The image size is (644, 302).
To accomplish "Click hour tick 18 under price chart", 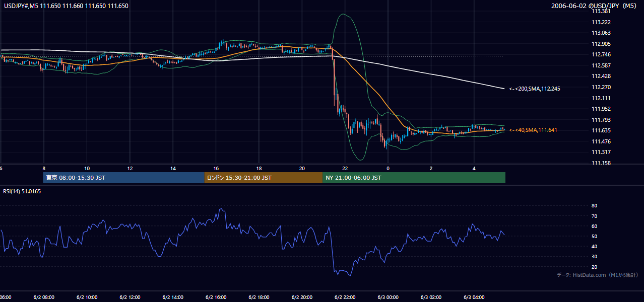I will (259, 168).
